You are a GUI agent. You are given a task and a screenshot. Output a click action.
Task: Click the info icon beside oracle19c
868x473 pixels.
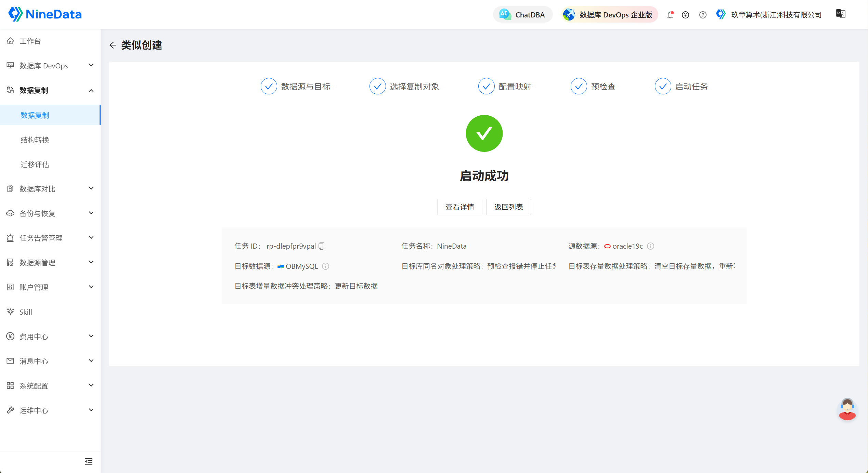click(651, 246)
